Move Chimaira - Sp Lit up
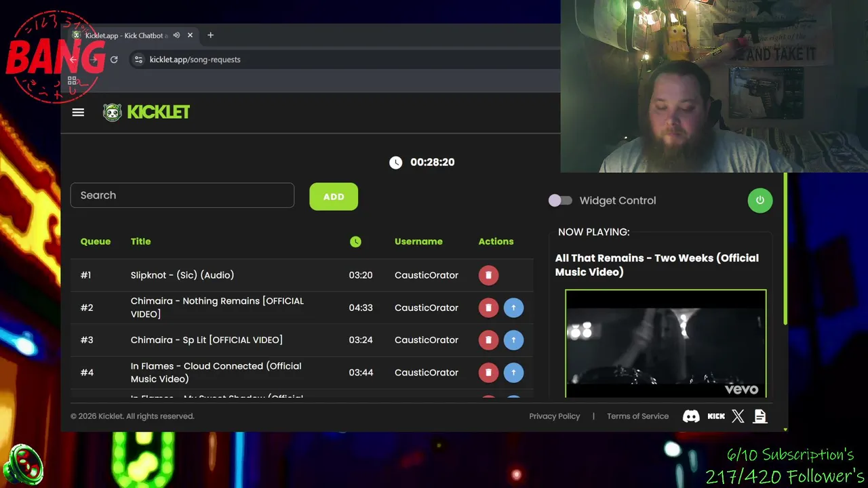This screenshot has width=868, height=488. pyautogui.click(x=513, y=340)
